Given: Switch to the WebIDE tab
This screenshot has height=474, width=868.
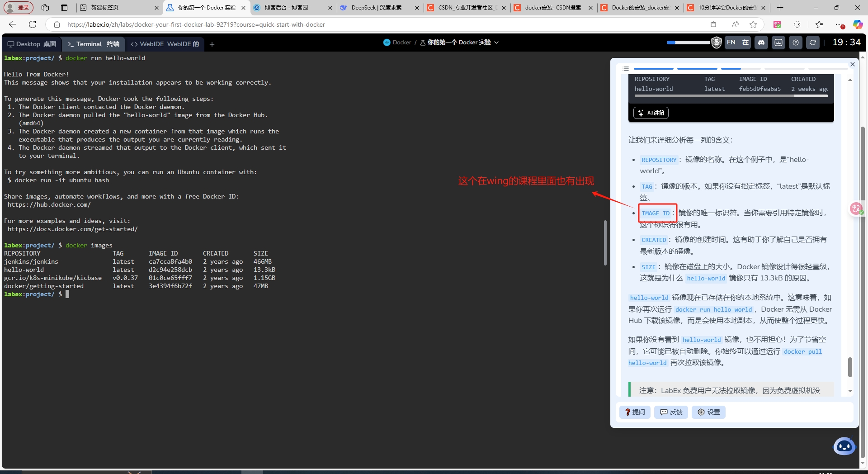Looking at the screenshot, I should tap(165, 44).
